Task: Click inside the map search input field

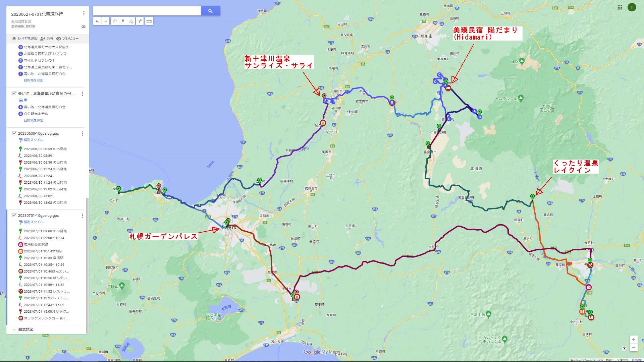Action: [x=147, y=11]
